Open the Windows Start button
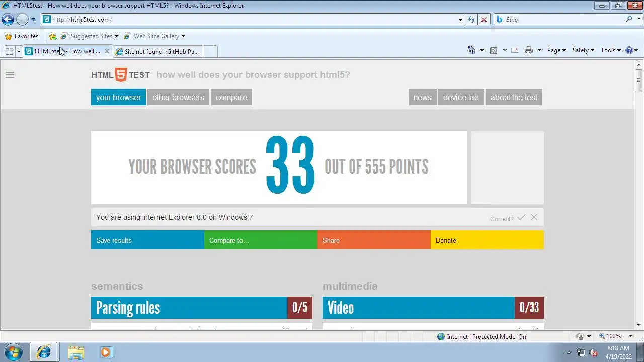Image resolution: width=644 pixels, height=362 pixels. click(x=13, y=352)
